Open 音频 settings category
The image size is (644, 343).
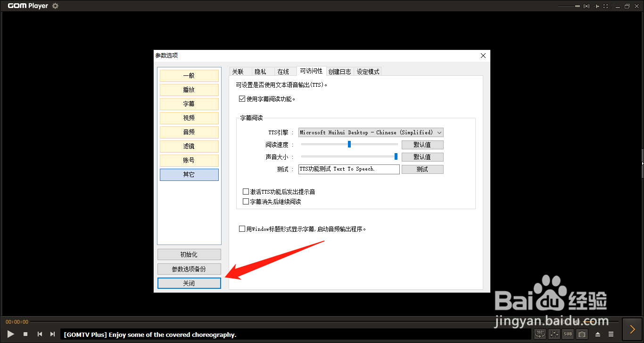coord(189,132)
